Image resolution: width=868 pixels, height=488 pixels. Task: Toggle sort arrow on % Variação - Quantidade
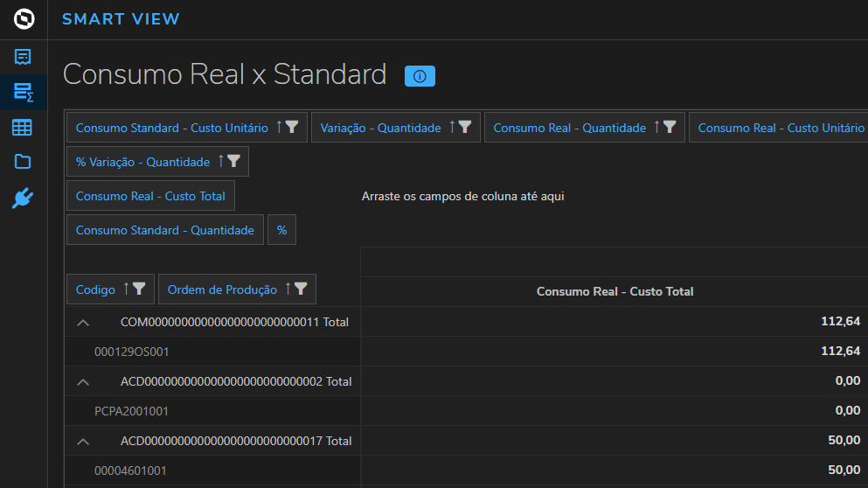click(220, 162)
